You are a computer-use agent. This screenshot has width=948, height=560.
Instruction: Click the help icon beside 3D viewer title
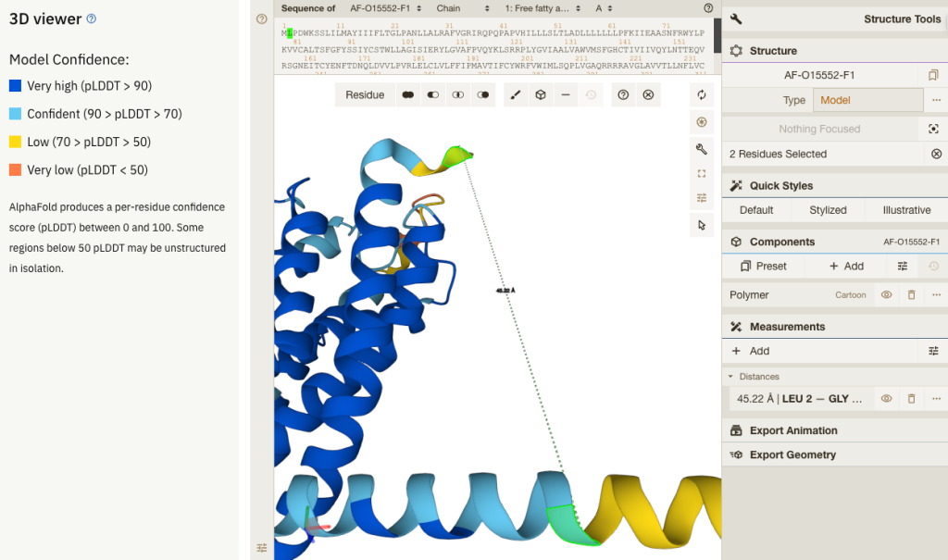pos(92,19)
